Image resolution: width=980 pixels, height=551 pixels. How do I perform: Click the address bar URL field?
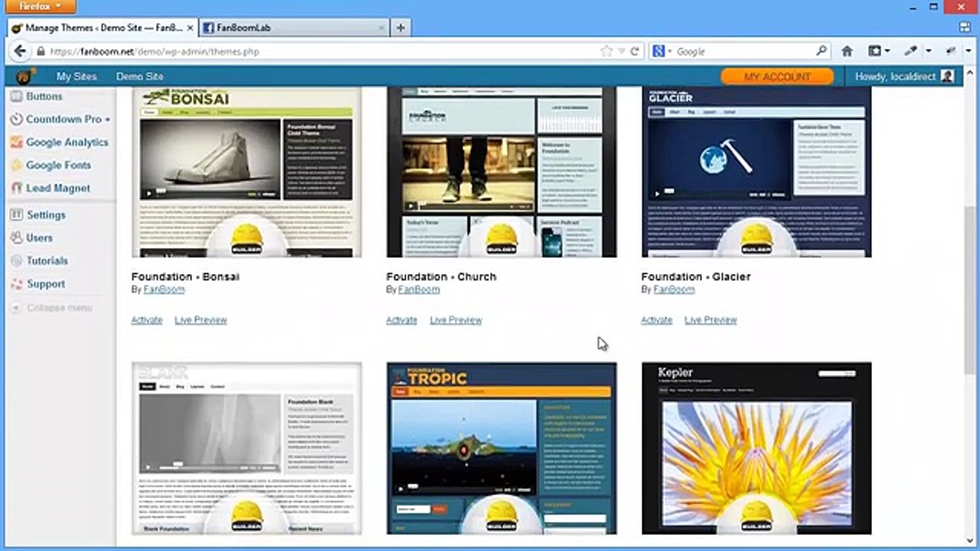pos(322,51)
